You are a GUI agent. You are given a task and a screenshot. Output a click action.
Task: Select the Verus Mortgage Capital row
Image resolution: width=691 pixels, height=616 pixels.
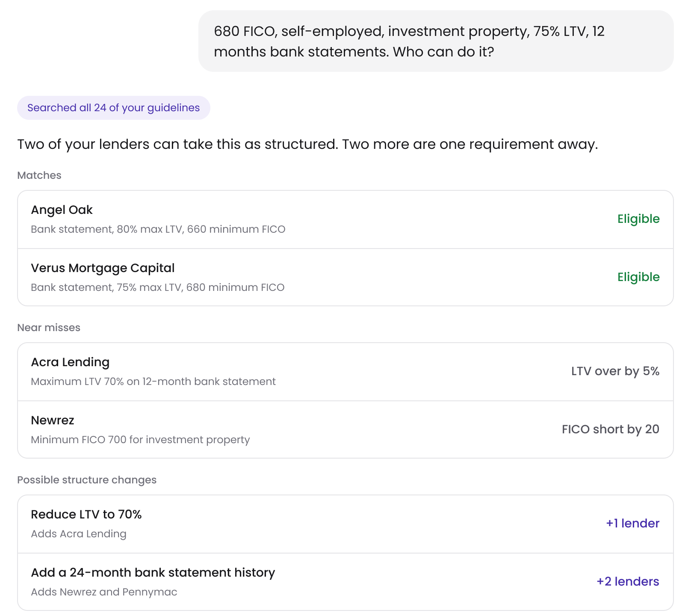tap(345, 277)
